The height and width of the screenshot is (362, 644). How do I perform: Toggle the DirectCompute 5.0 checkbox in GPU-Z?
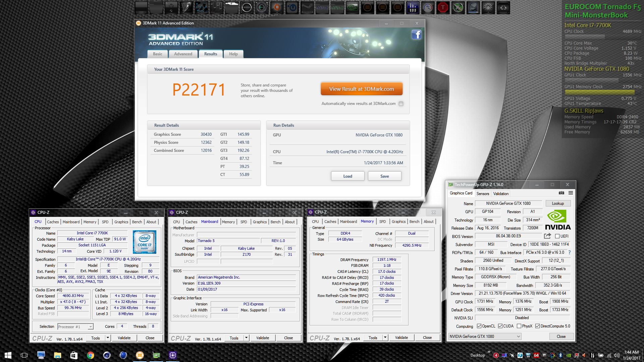(537, 326)
